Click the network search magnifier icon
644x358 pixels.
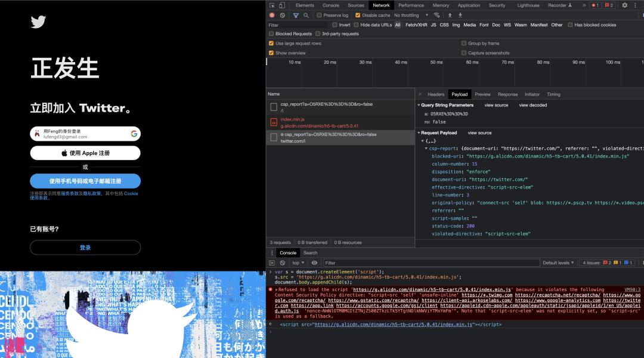[x=306, y=15]
